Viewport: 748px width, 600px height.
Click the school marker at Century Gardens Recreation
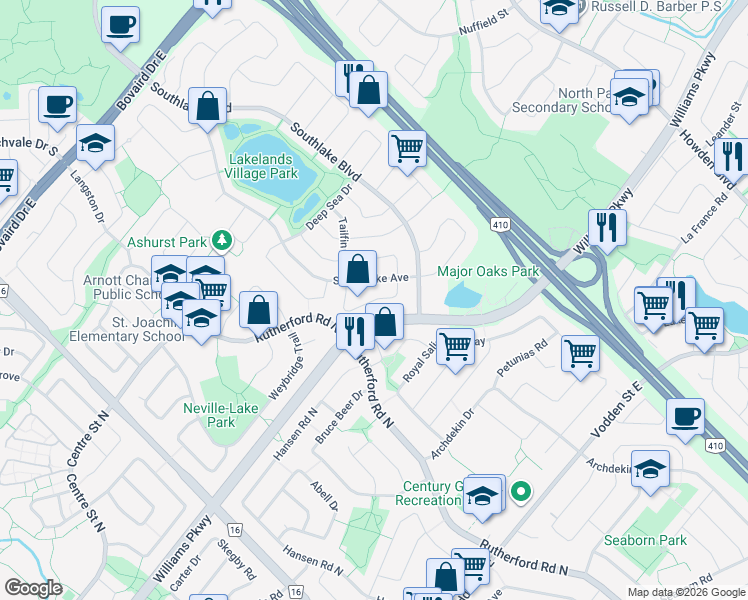click(482, 496)
